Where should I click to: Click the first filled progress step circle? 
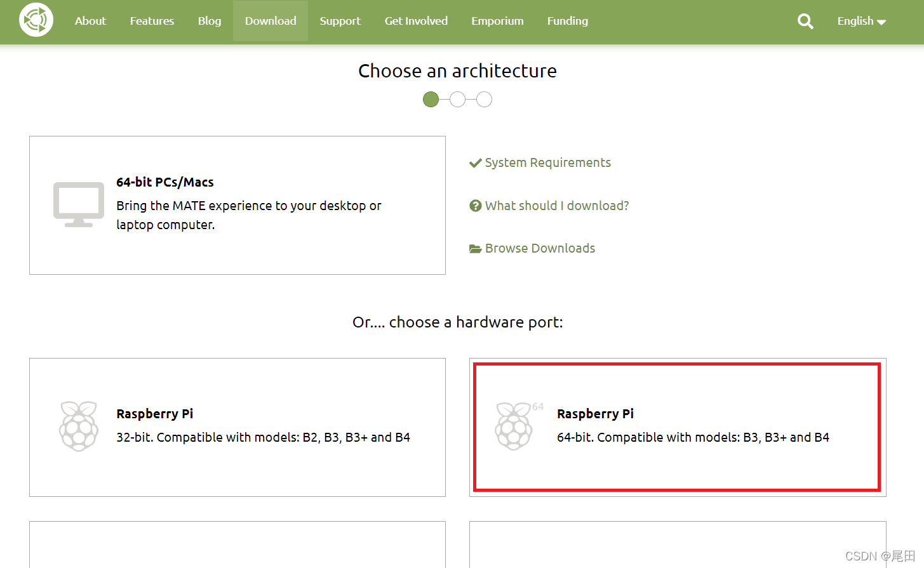[431, 100]
